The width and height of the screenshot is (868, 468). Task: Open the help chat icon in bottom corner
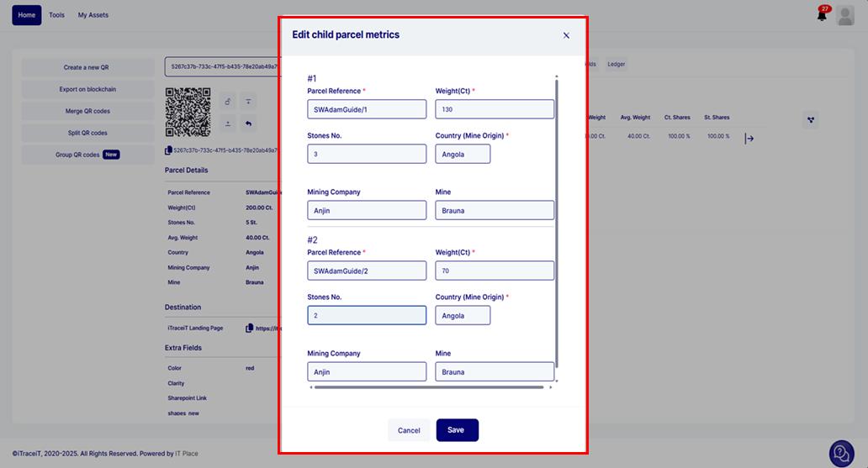pyautogui.click(x=841, y=453)
